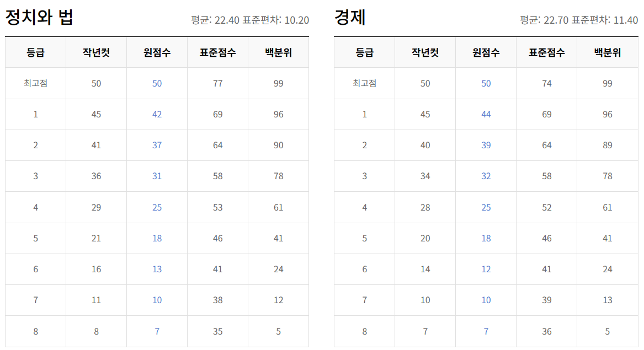Open blue 원점수 '42' in 정치와 법 grade 1
Viewport: 644px width, 350px height.
pyautogui.click(x=157, y=115)
